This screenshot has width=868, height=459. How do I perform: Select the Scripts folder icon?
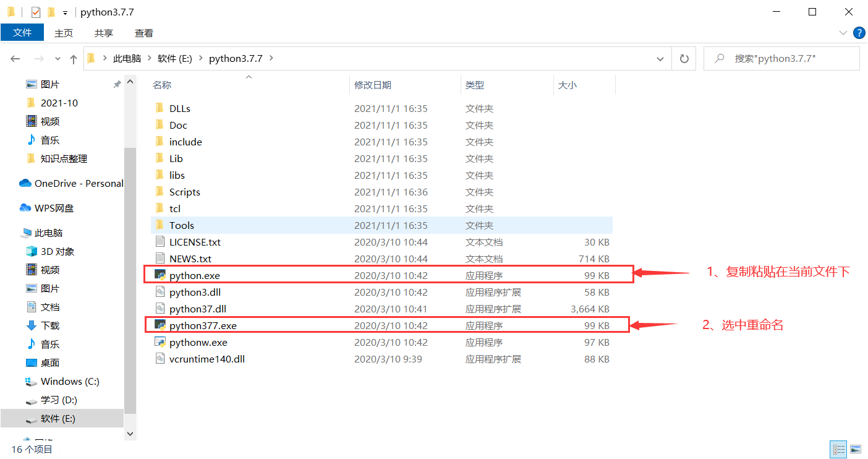point(160,192)
